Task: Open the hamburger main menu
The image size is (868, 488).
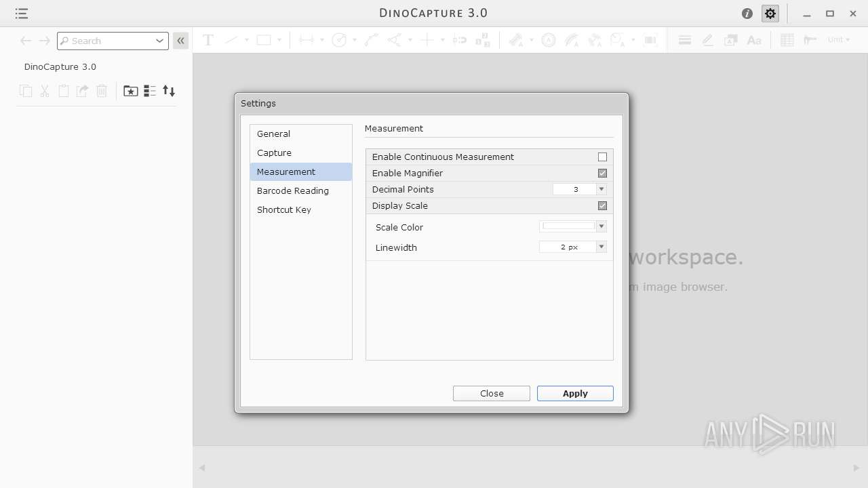Action: (x=21, y=14)
